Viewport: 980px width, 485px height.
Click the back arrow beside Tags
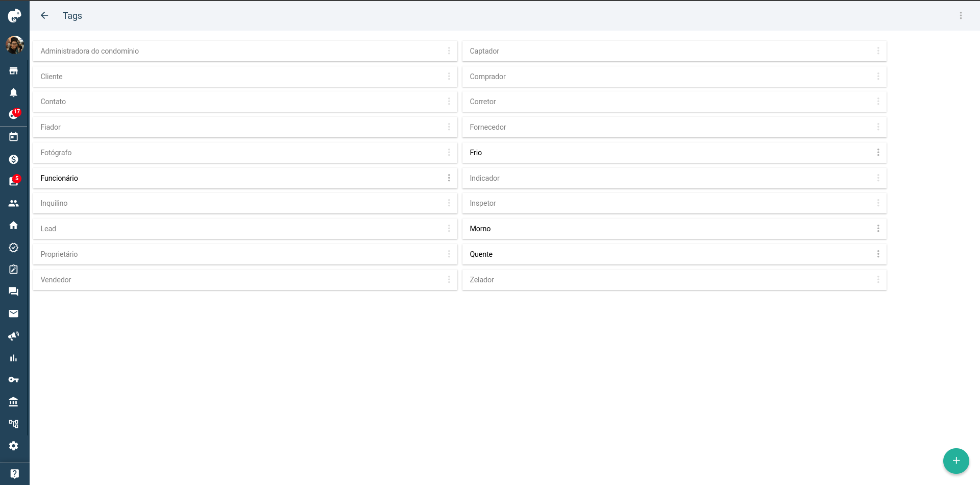tap(44, 15)
